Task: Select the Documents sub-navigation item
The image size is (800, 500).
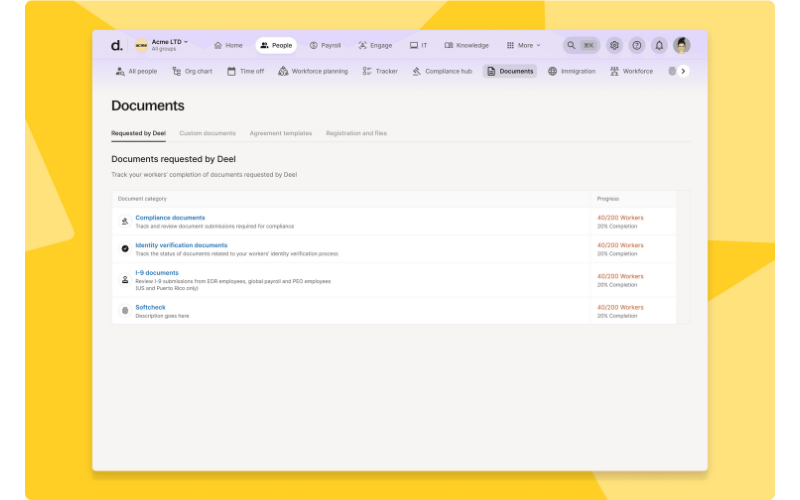Action: 510,71
